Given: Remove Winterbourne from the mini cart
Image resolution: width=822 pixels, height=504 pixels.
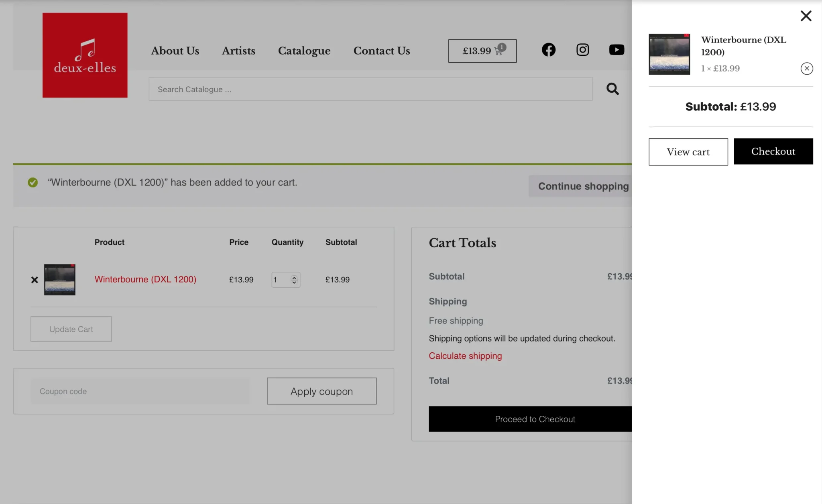Looking at the screenshot, I should click(x=807, y=69).
